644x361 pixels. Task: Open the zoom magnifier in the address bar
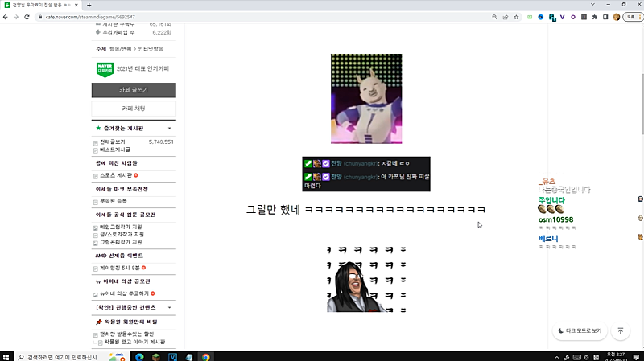494,17
